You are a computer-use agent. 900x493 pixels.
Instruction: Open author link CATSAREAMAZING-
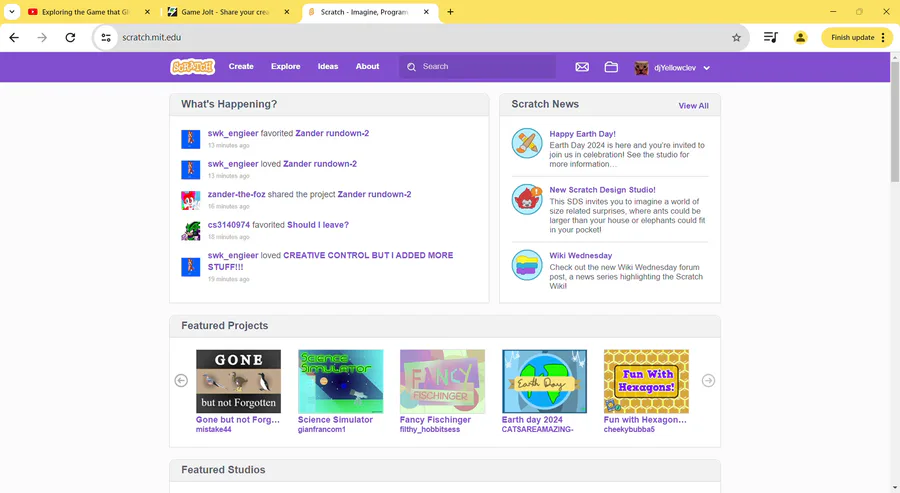[537, 429]
